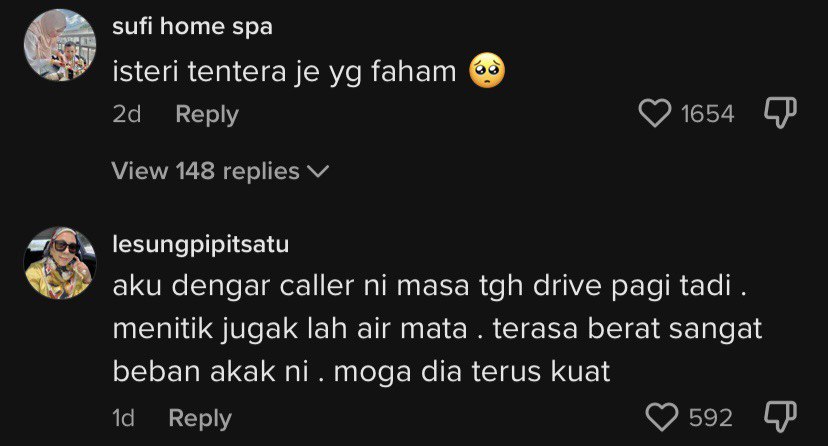Click the 1d timestamp
Screen dimensions: 828x446
coord(124,418)
